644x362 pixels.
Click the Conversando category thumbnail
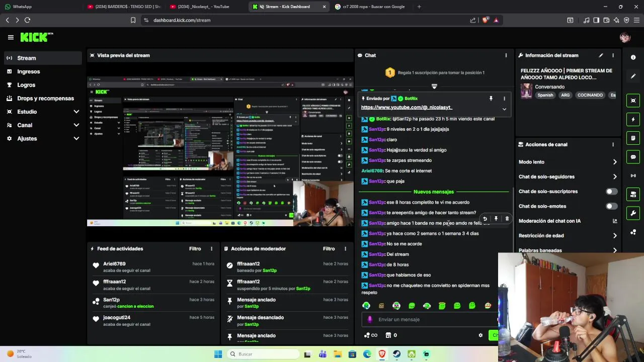pyautogui.click(x=526, y=91)
